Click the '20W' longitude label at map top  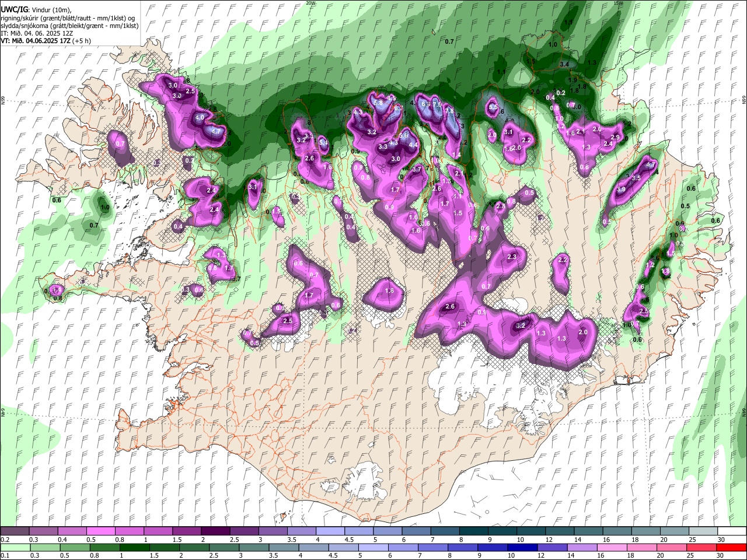pyautogui.click(x=311, y=3)
